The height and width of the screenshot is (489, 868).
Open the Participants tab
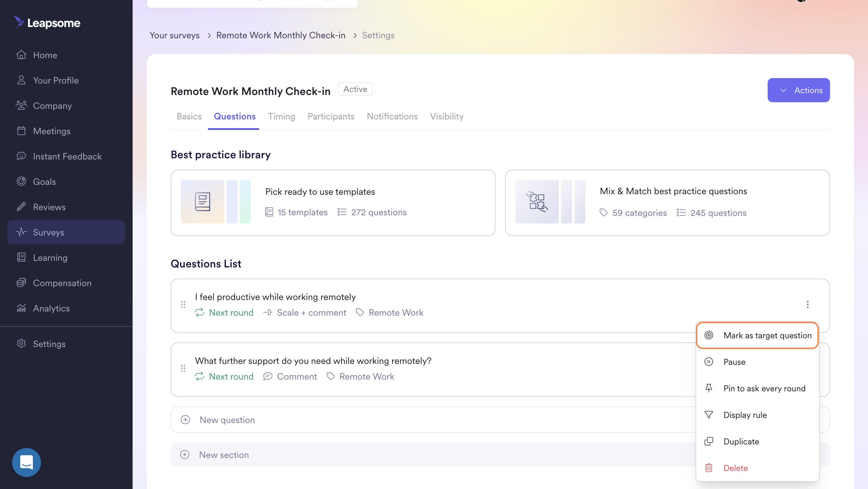[x=331, y=116]
